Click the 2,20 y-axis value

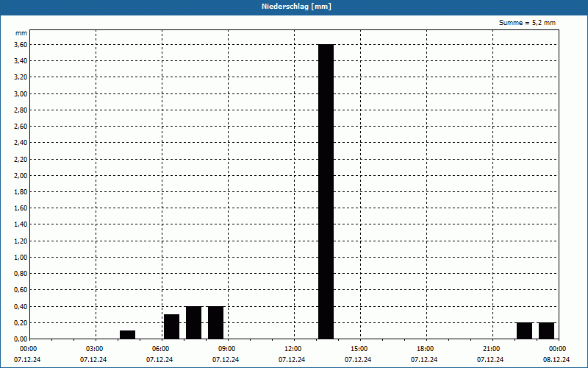pos(21,159)
